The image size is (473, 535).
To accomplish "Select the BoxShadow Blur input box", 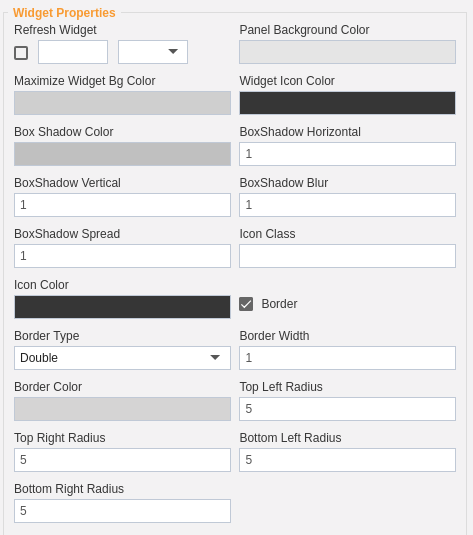I will (347, 205).
